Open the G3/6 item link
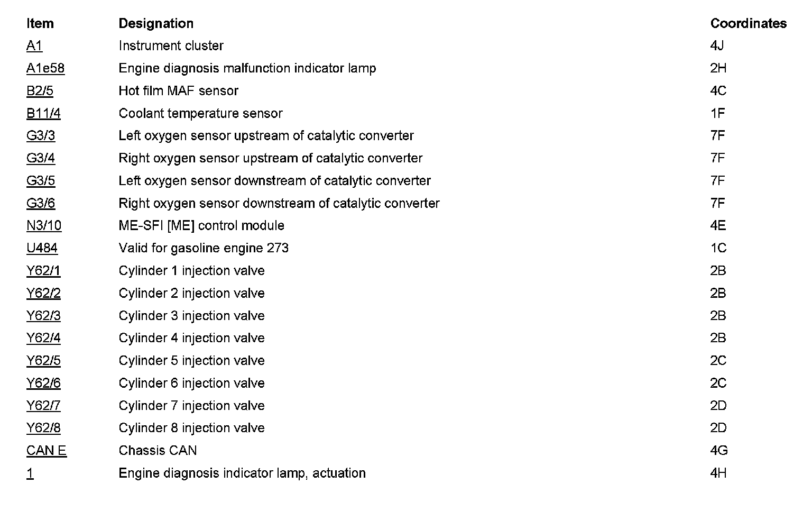Screen dimensions: 812x511 [41, 203]
